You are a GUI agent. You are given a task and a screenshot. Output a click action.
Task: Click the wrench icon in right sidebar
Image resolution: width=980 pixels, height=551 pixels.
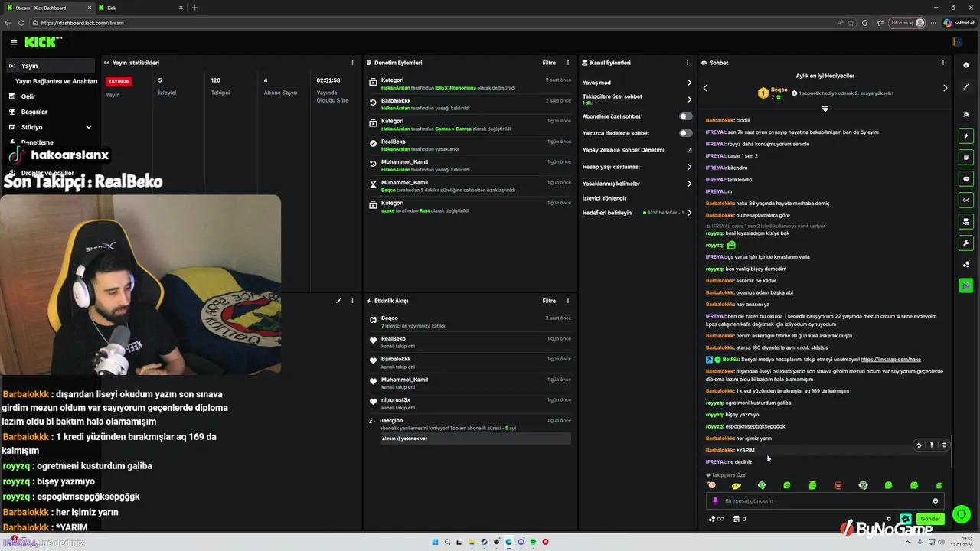tap(966, 243)
